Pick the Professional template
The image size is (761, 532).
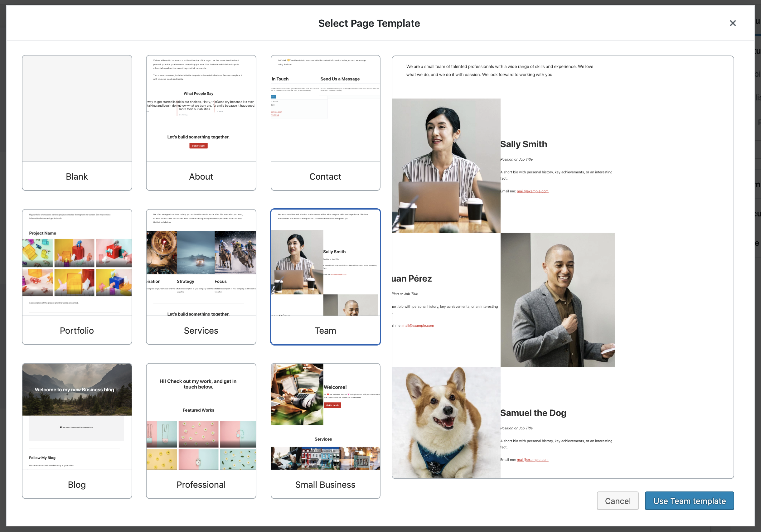[201, 431]
